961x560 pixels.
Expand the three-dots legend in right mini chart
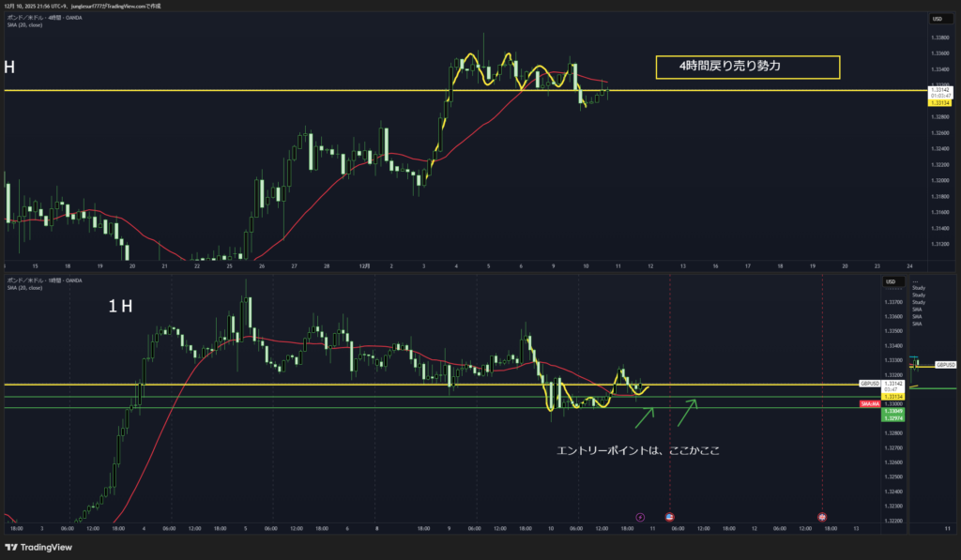(916, 282)
